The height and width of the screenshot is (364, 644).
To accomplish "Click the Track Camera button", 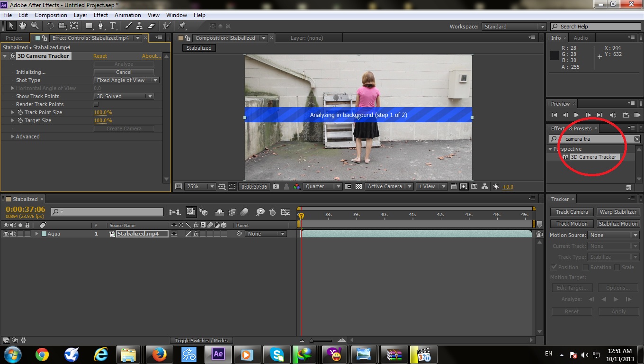I will tap(572, 212).
